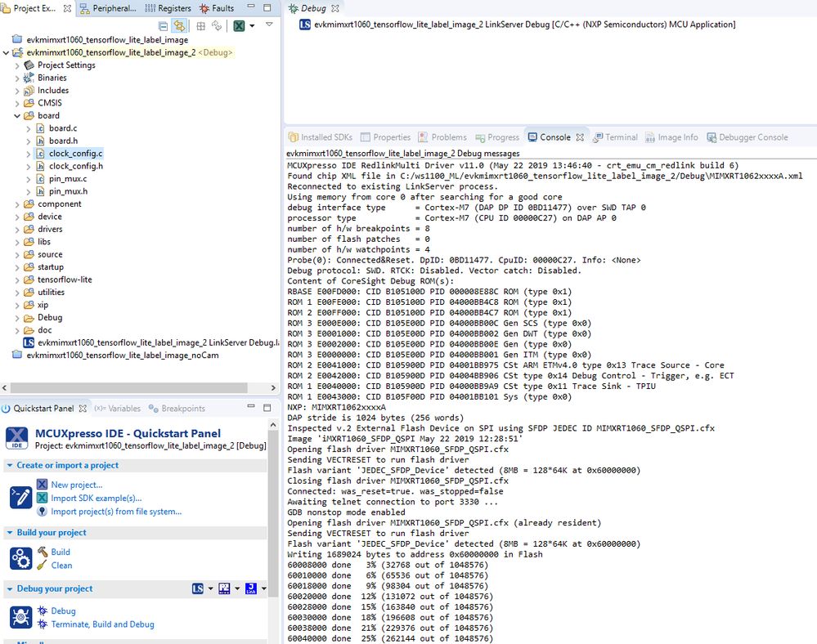Toggle Link with Editor arrows icon

(x=179, y=25)
